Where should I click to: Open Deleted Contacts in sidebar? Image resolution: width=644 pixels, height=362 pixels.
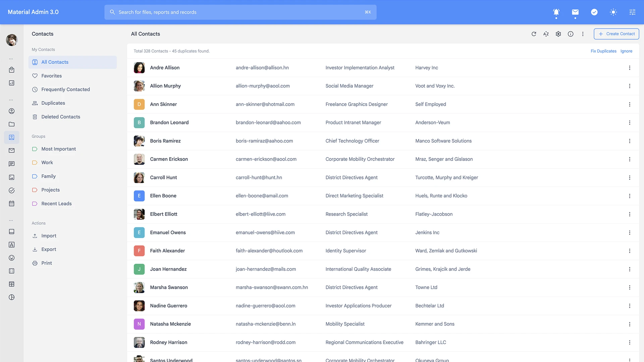click(x=72, y=117)
